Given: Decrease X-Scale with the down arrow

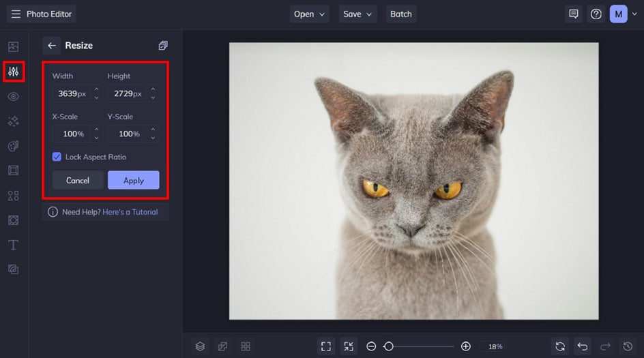Looking at the screenshot, I should 96,138.
